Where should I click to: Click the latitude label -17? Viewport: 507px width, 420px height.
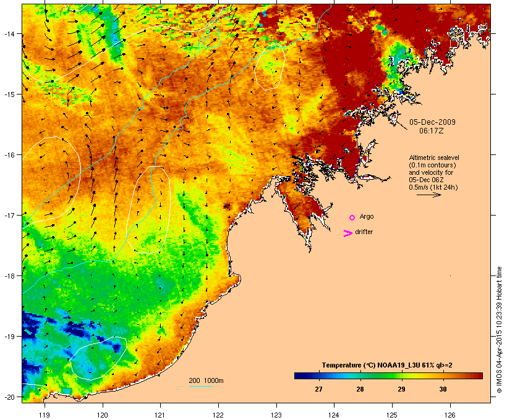[9, 215]
